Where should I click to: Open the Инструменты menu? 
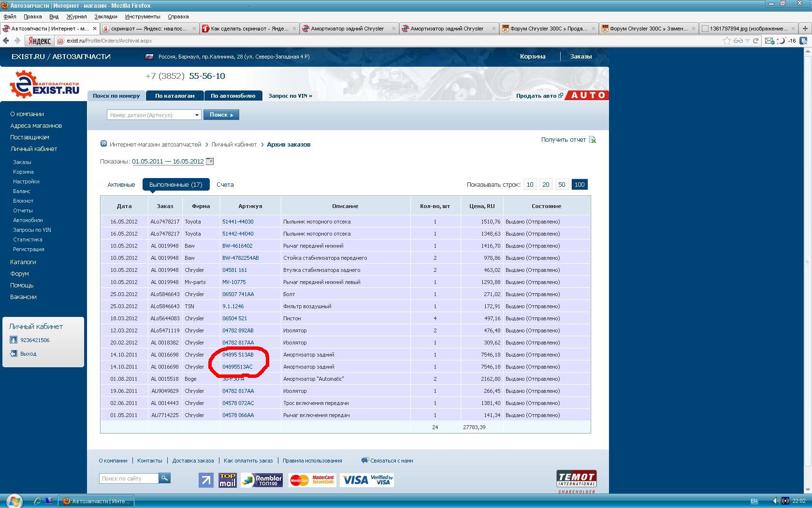coord(143,16)
